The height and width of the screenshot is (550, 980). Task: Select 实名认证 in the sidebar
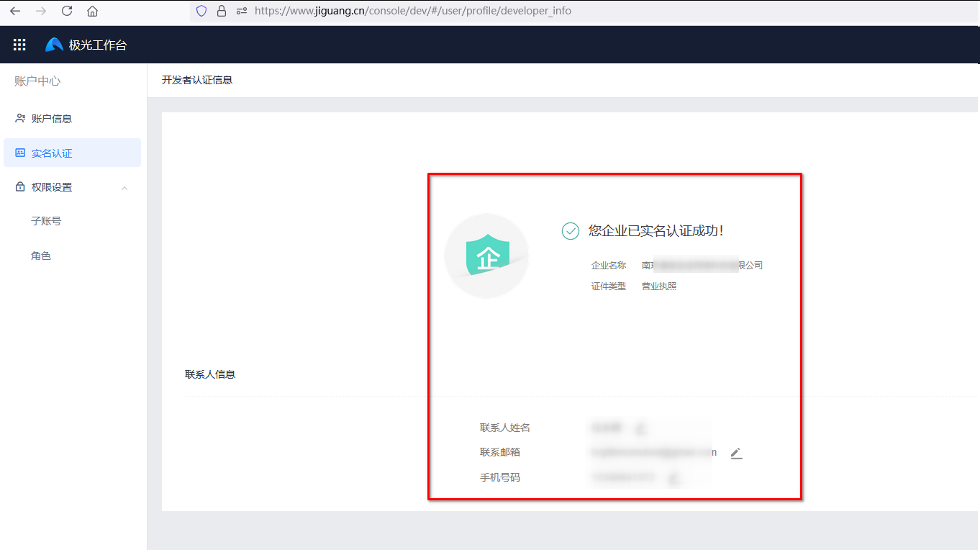(x=52, y=153)
